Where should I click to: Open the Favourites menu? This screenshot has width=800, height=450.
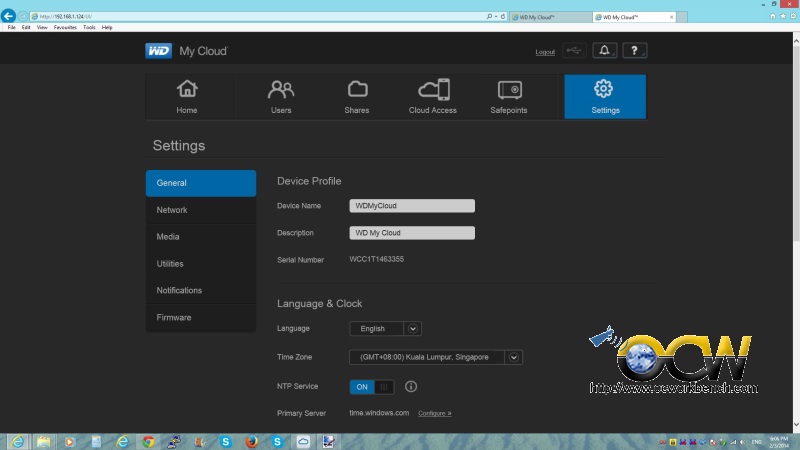tap(65, 28)
